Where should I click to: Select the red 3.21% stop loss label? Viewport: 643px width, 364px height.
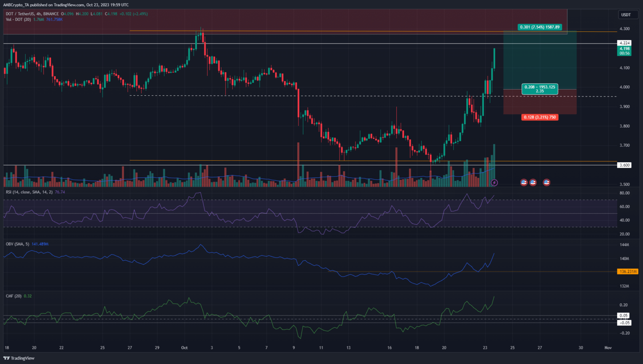coord(540,117)
